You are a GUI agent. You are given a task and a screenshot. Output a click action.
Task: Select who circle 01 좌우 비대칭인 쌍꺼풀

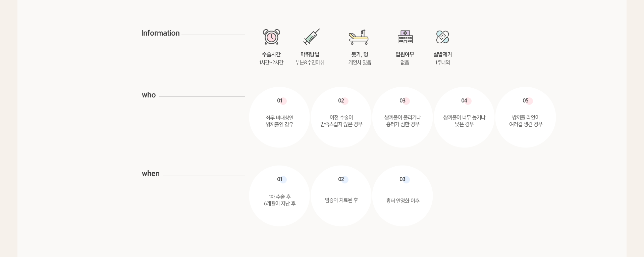coord(279,117)
